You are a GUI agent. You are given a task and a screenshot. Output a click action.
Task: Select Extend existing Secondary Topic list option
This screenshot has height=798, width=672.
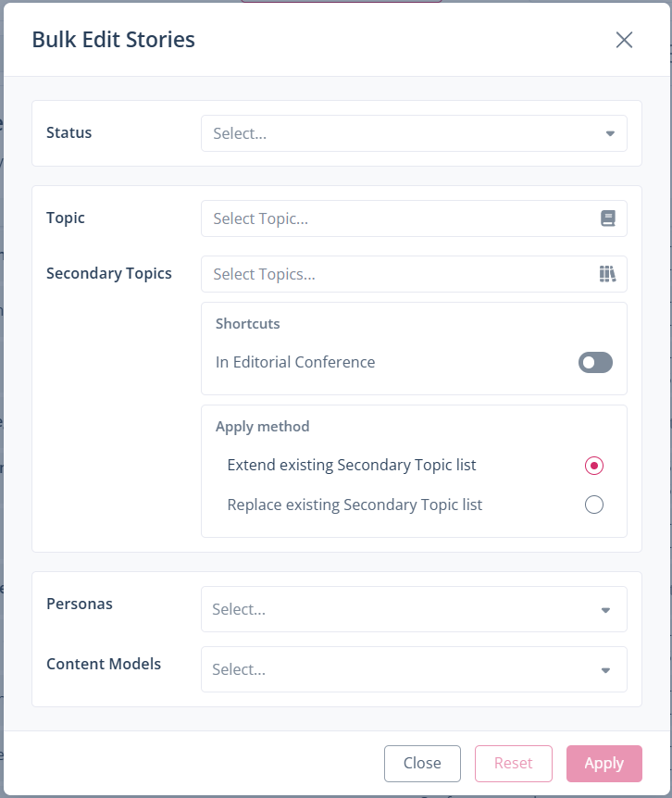[594, 466]
